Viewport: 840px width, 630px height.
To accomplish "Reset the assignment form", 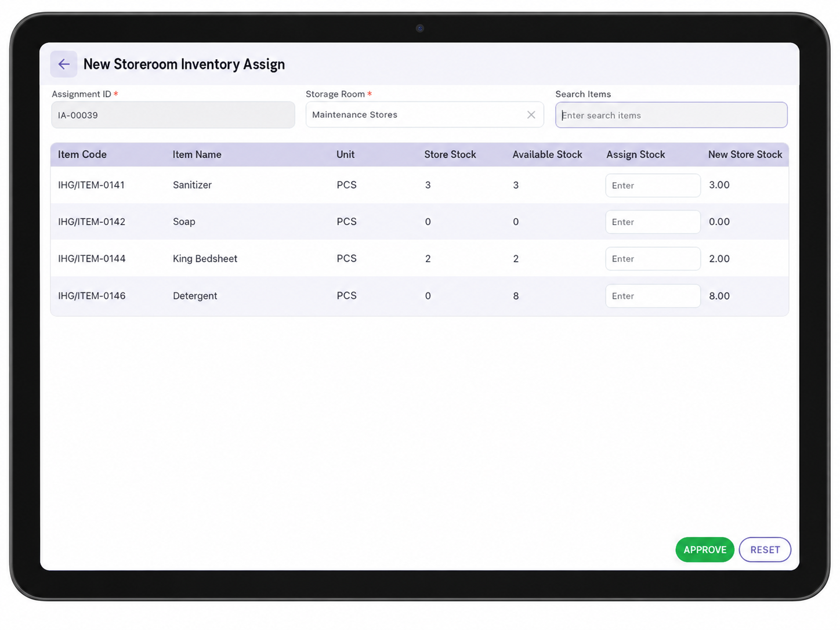I will [x=765, y=550].
